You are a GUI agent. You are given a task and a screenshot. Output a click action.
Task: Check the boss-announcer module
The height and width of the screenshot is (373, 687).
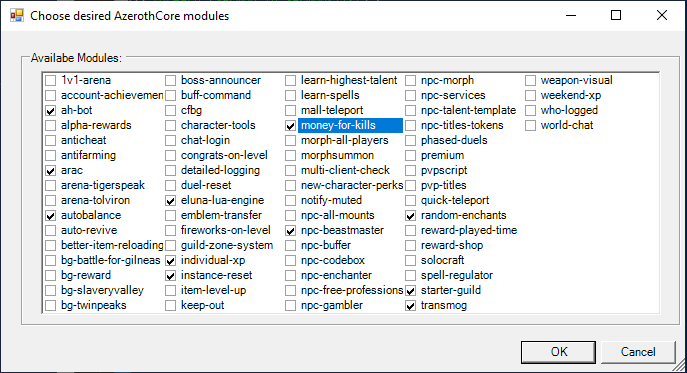(170, 81)
